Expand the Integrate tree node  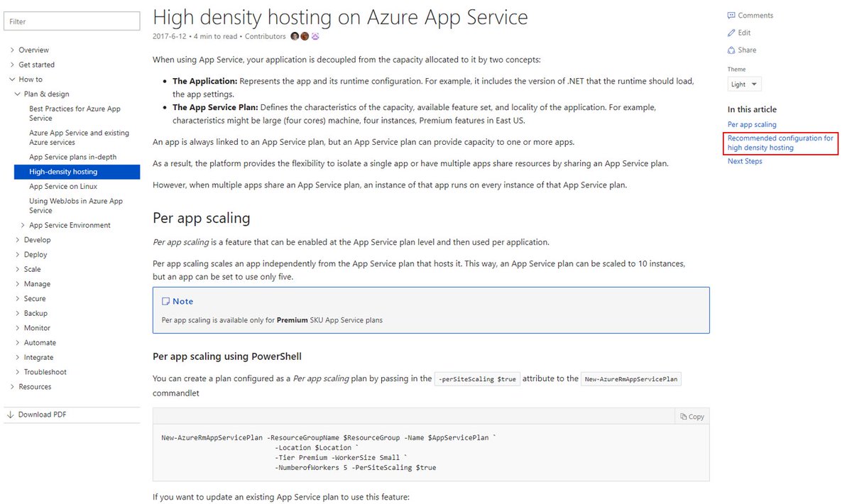coord(18,358)
